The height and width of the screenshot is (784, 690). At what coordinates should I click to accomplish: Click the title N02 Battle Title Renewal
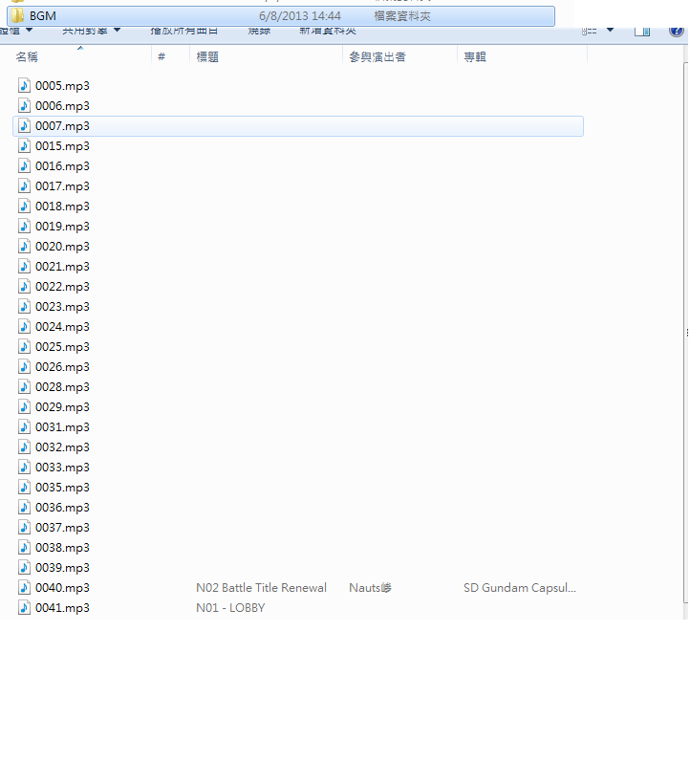(261, 588)
